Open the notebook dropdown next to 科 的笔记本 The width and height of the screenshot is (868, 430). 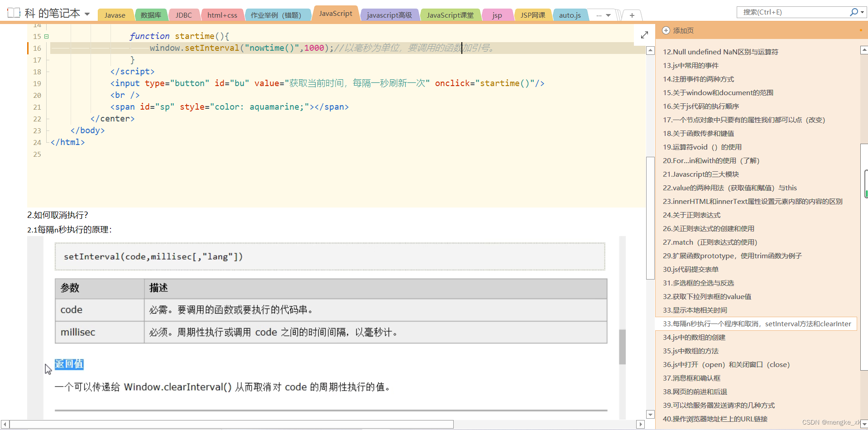tap(86, 14)
